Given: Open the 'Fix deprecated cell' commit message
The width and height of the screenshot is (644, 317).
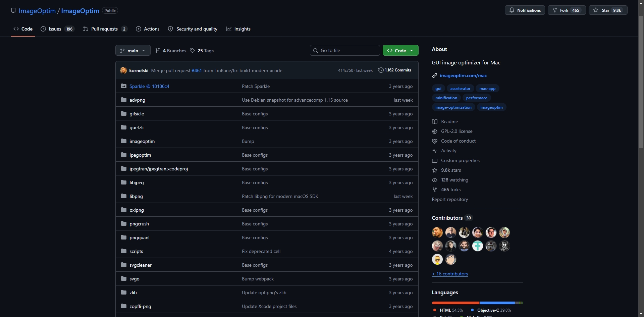Looking at the screenshot, I should (x=261, y=251).
